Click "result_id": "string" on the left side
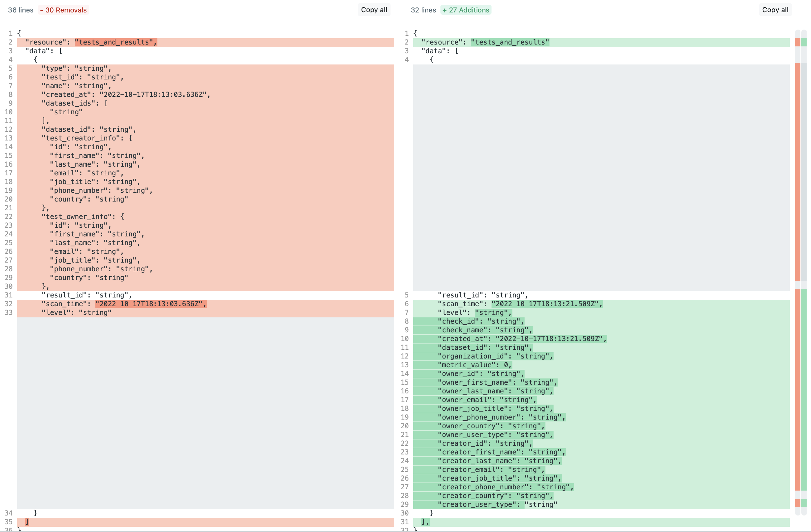The width and height of the screenshot is (811, 532). 87,295
